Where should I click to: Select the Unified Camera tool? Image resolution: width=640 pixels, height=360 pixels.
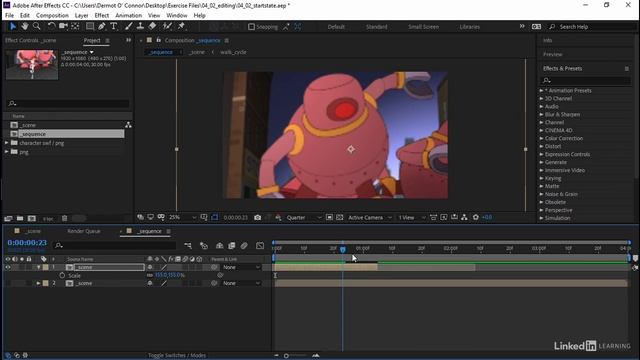point(63,26)
